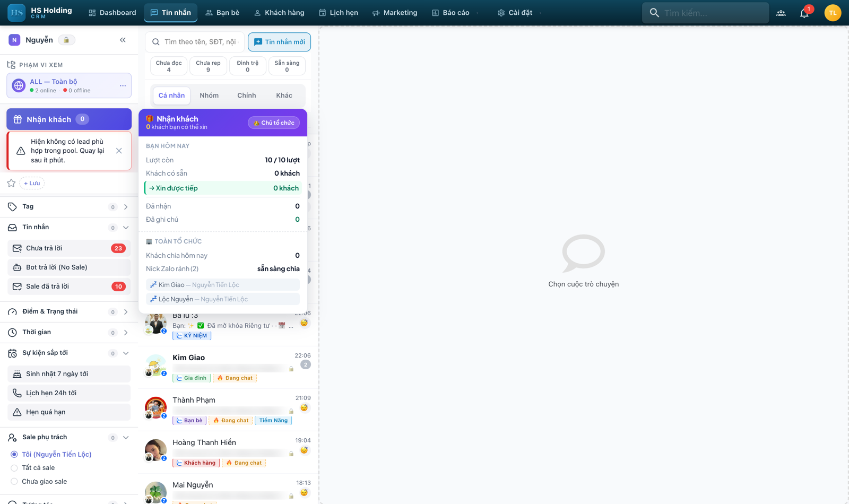Click the globe icon in ALL scope card

(x=19, y=85)
